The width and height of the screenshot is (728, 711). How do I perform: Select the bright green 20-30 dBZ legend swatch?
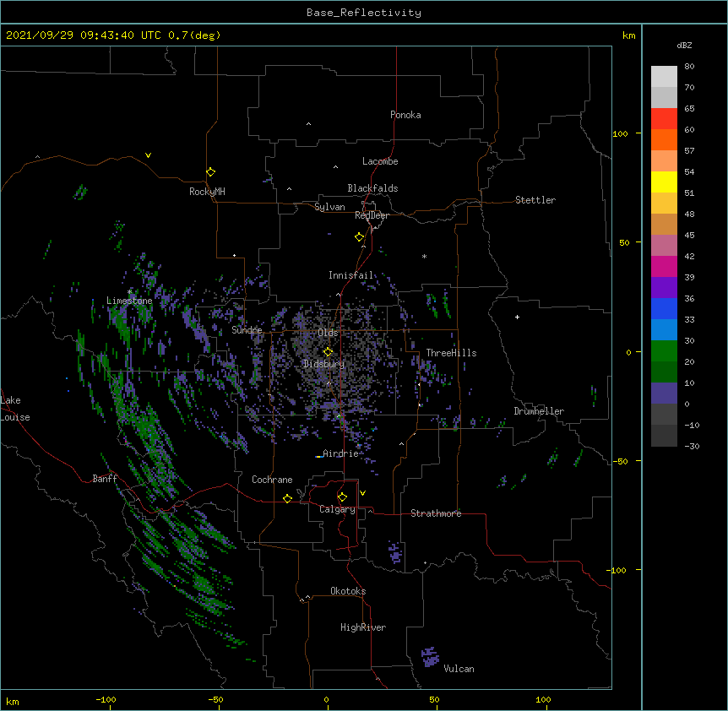(664, 351)
